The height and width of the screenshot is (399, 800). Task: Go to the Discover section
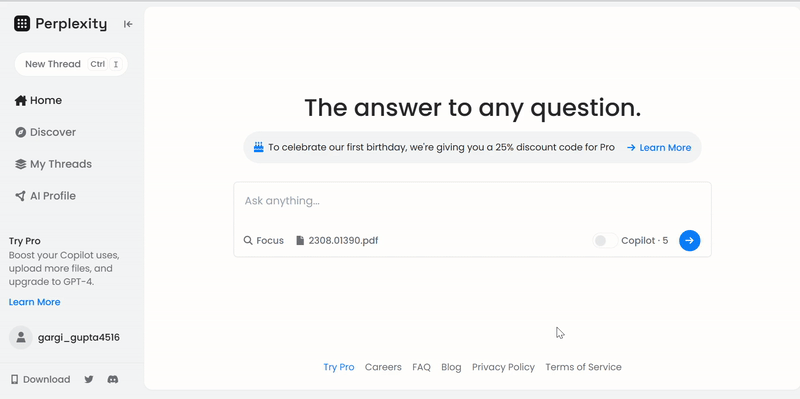[45, 132]
